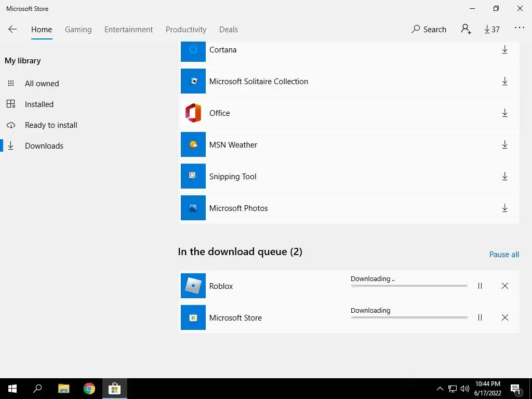Pause the Roblox download
Viewport: 532px width, 399px height.
pyautogui.click(x=480, y=286)
